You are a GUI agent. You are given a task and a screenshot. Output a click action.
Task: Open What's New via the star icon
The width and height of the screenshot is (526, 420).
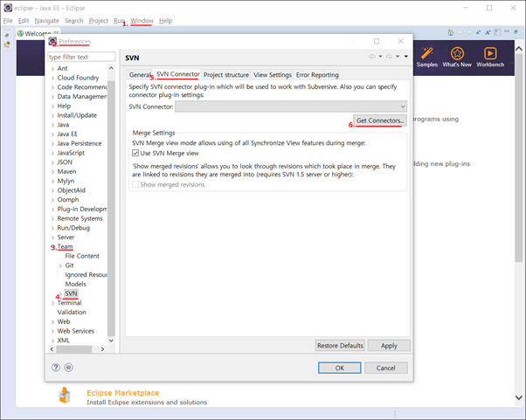457,53
